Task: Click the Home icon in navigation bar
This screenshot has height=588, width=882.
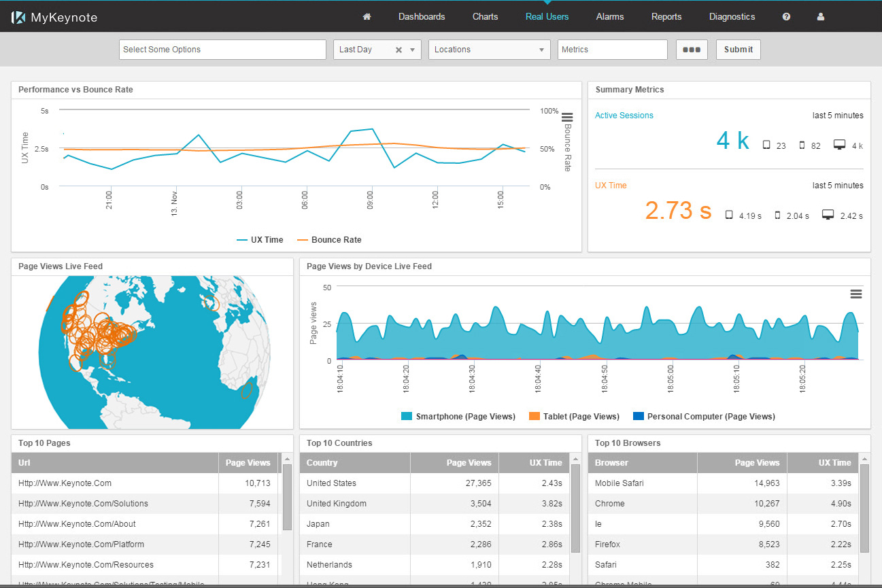Action: coord(367,16)
